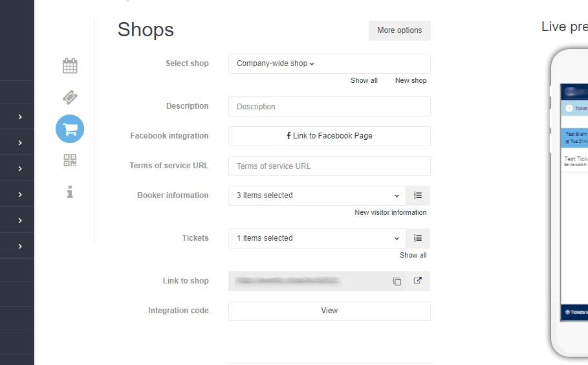588x365 pixels.
Task: Click New visitor information link
Action: [390, 212]
